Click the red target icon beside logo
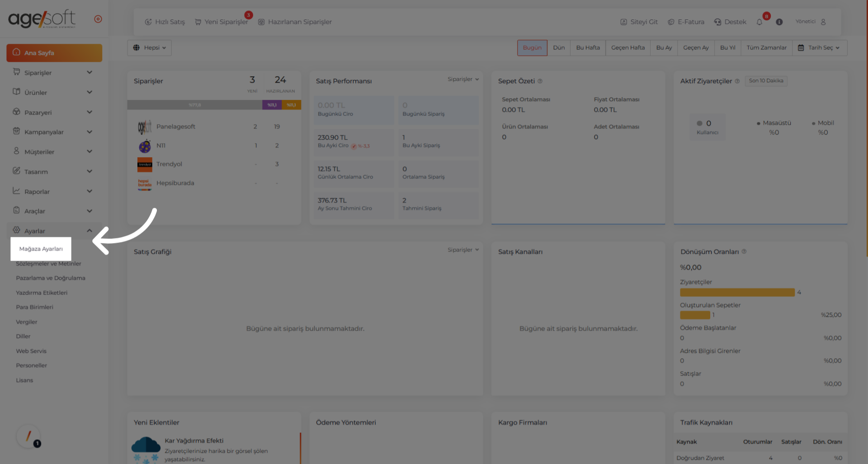The width and height of the screenshot is (868, 464). pos(98,19)
